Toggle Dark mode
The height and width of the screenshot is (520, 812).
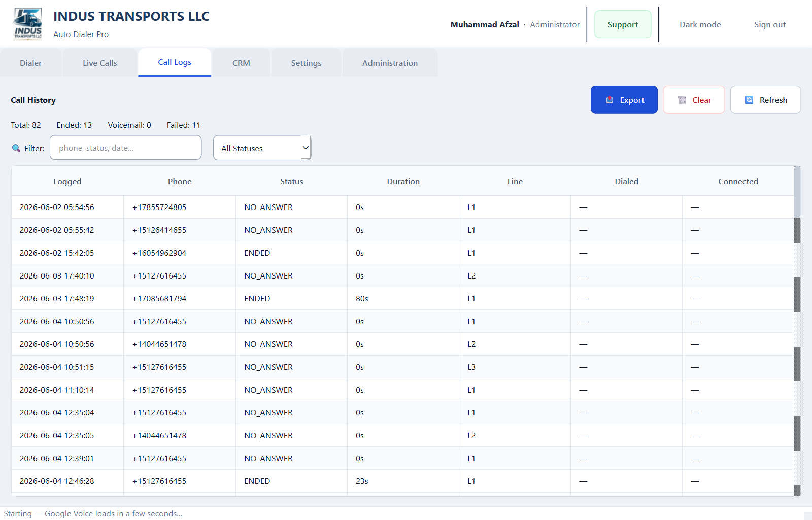[x=700, y=24]
